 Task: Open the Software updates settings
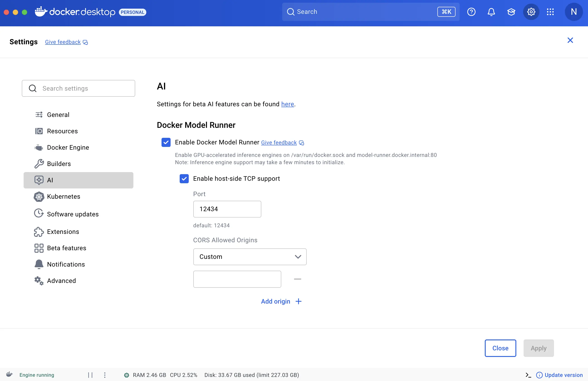coord(73,214)
